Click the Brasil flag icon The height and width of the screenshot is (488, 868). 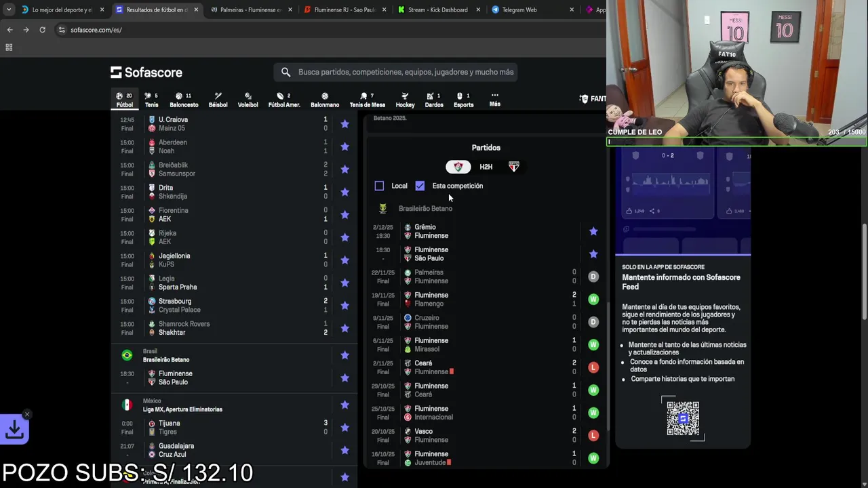tap(127, 355)
